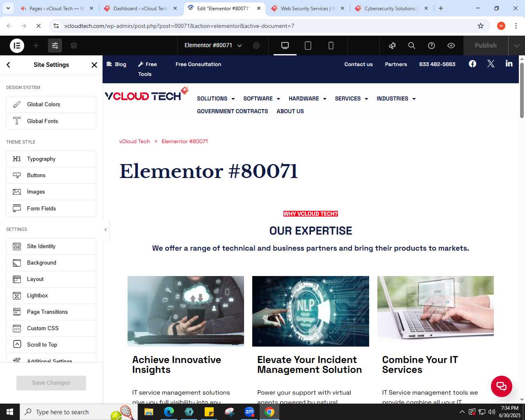Close the Site Settings panel
This screenshot has width=525, height=420.
click(x=94, y=65)
